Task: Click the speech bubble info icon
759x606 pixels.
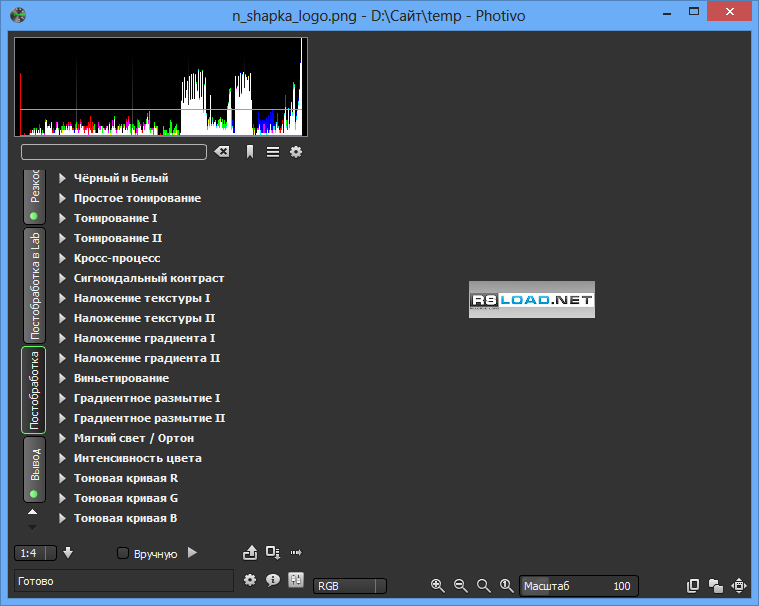Action: point(273,580)
